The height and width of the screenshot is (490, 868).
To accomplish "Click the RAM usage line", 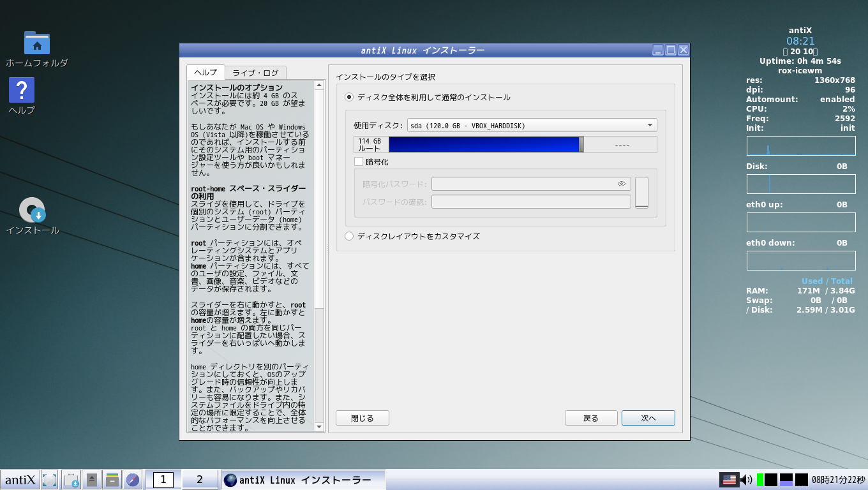I will tap(800, 291).
